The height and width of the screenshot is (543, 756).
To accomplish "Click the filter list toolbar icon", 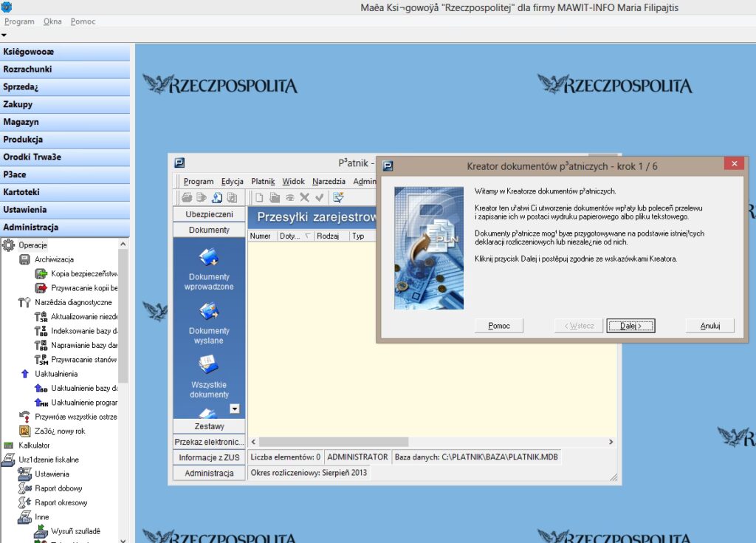I will (x=339, y=197).
